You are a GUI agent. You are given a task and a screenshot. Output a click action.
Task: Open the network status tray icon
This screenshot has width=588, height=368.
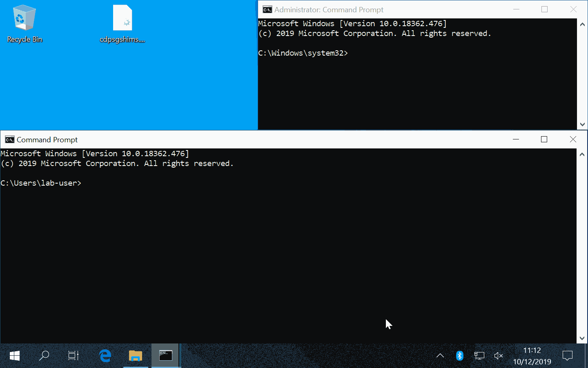(x=479, y=356)
